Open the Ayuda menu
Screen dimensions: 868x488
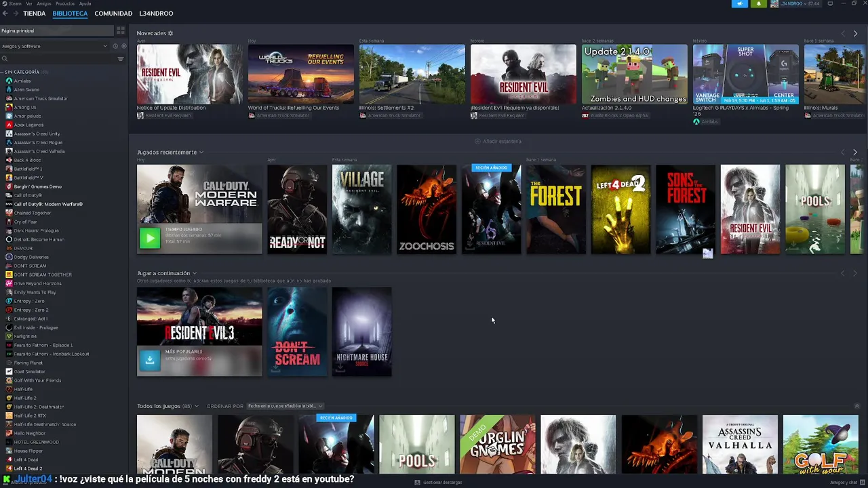point(85,3)
